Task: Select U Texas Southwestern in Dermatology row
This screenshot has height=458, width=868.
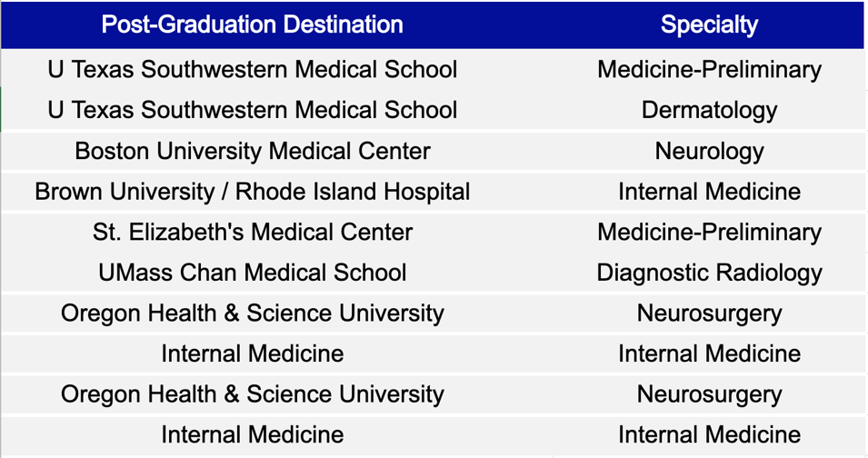Action: [252, 110]
